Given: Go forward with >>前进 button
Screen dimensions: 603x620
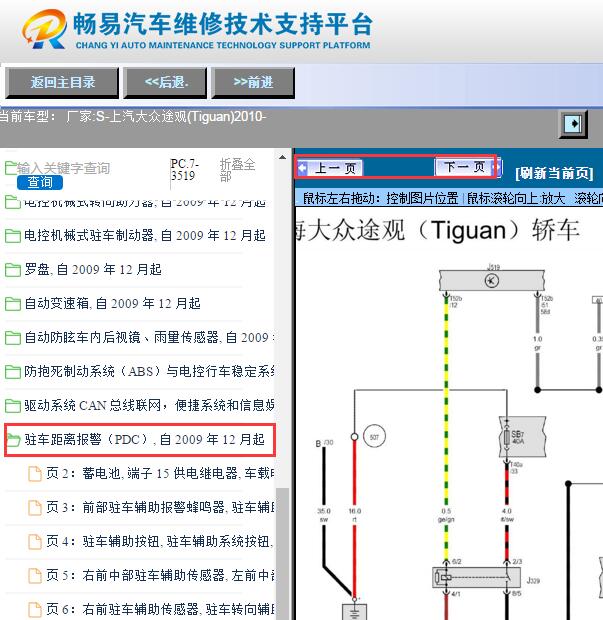Looking at the screenshot, I should [x=253, y=83].
